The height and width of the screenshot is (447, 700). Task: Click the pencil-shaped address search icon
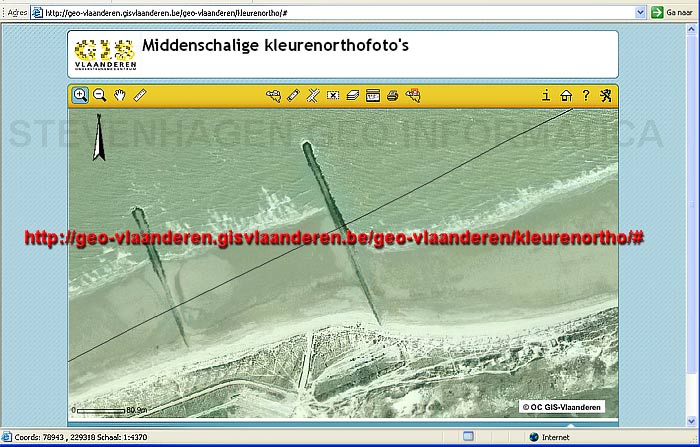(x=293, y=96)
